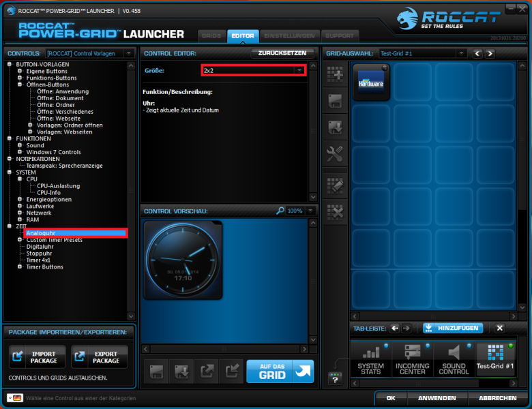Click the delete grid X icon in toolbar
The width and height of the screenshot is (532, 409).
click(335, 212)
